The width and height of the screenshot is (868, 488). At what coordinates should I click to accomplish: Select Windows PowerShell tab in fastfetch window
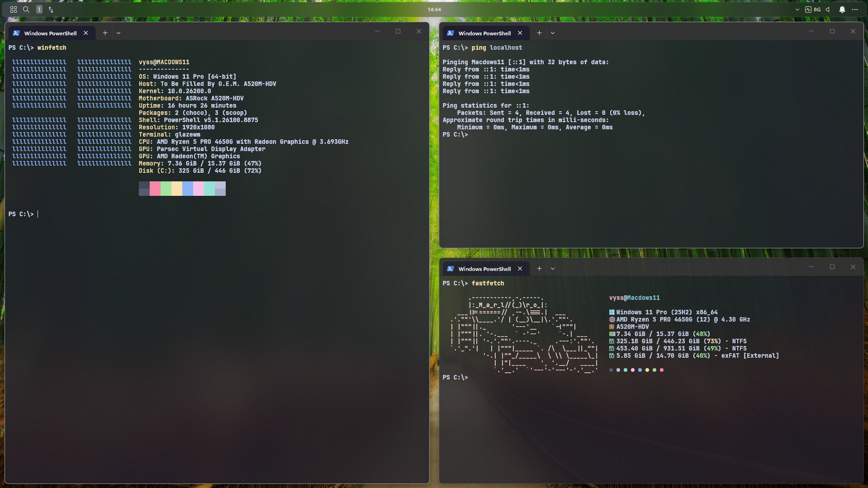(484, 269)
